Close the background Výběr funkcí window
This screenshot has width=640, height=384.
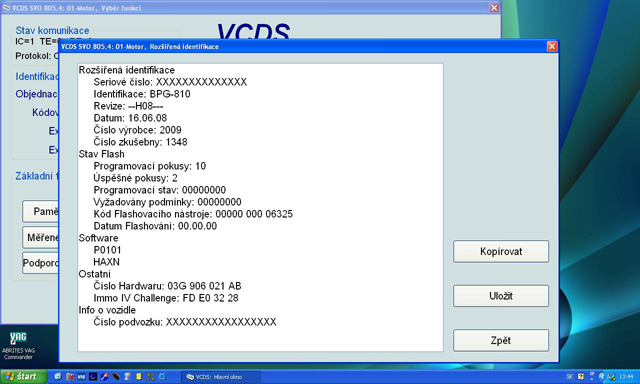coord(494,7)
